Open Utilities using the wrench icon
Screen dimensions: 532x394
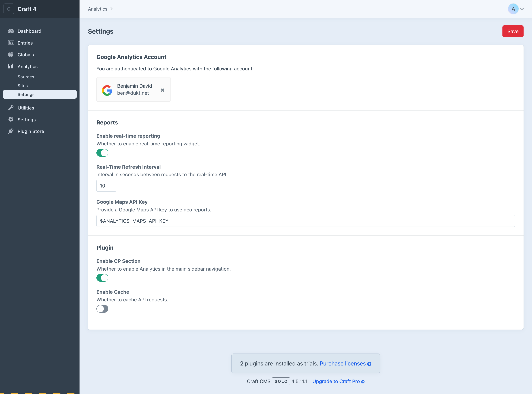point(11,108)
